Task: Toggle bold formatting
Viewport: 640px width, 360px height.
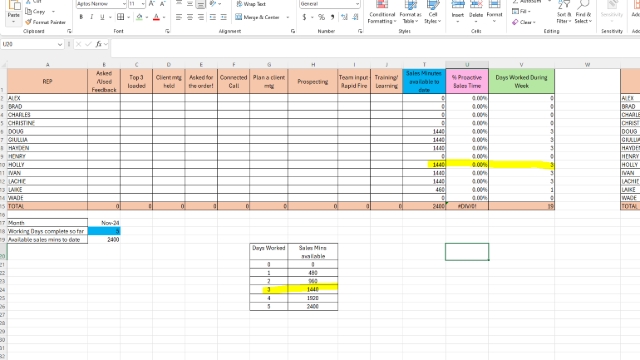Action: (81, 17)
